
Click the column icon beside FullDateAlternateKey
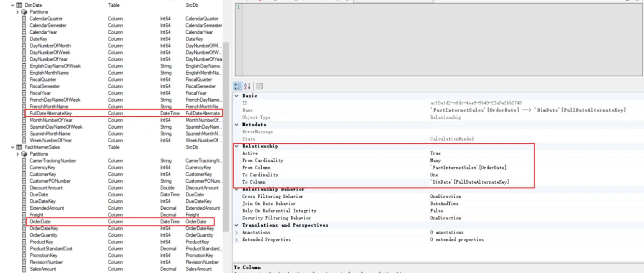24,113
